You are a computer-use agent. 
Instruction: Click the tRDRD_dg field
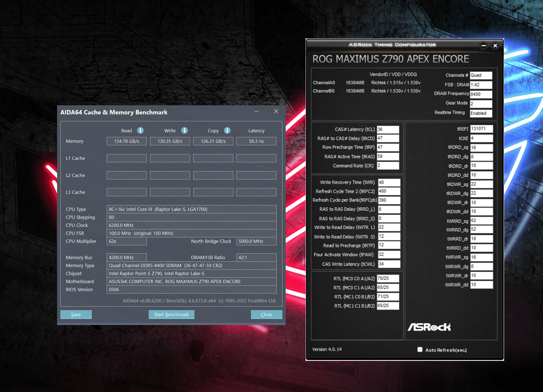coord(482,157)
